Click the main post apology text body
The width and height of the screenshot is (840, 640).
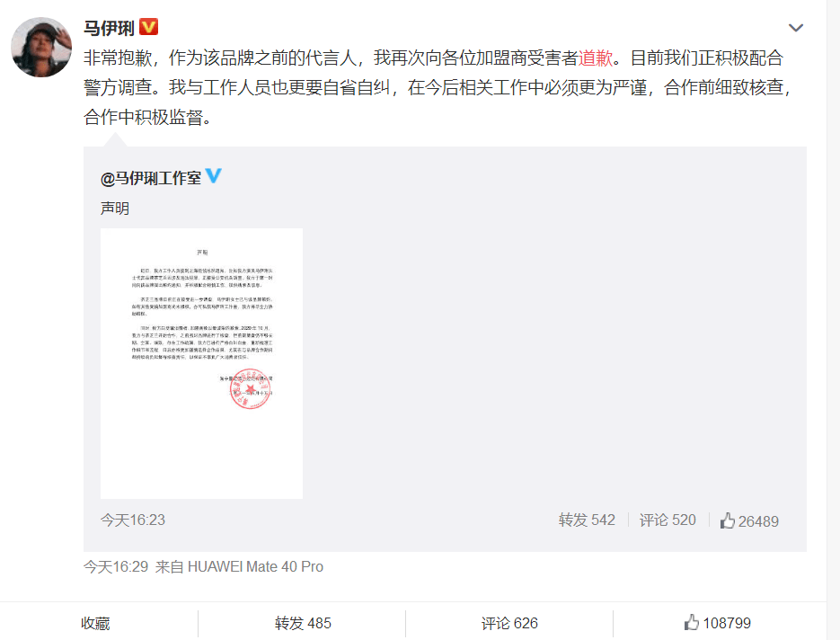(x=438, y=87)
